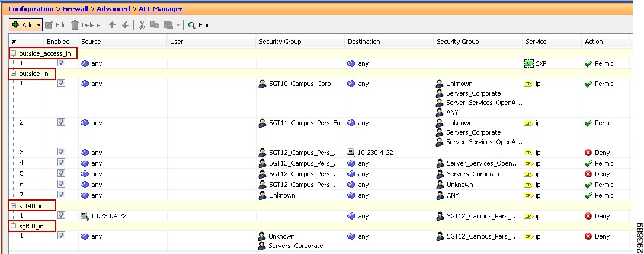The width and height of the screenshot is (644, 254).
Task: Click the Edit toolbar button
Action: tap(56, 25)
